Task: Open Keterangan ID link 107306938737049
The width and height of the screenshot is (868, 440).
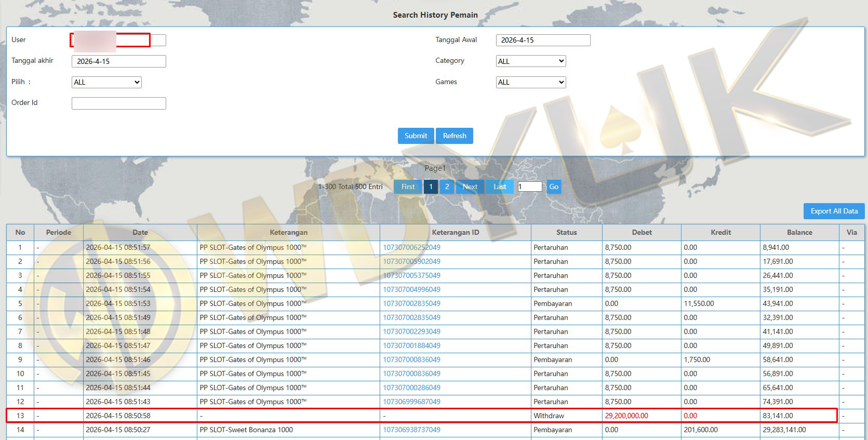Action: pos(411,430)
